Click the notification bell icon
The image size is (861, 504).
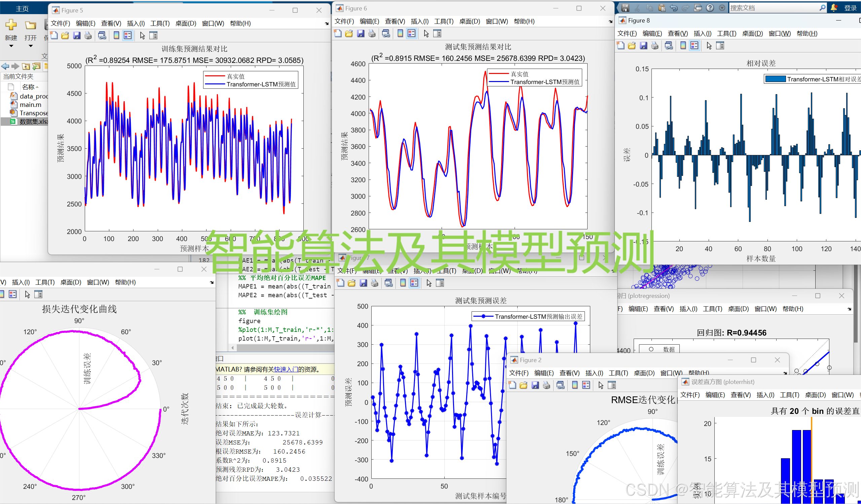834,7
